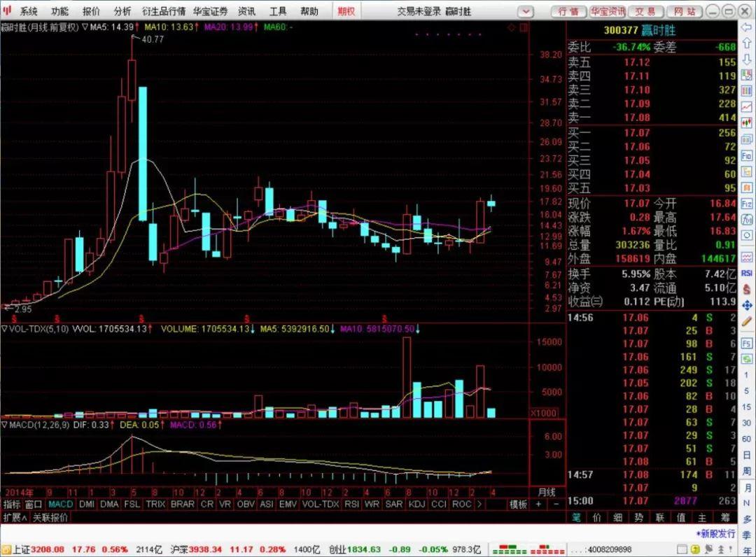The height and width of the screenshot is (557, 756).
Task: Click the − zoom out chart button
Action: (x=555, y=505)
